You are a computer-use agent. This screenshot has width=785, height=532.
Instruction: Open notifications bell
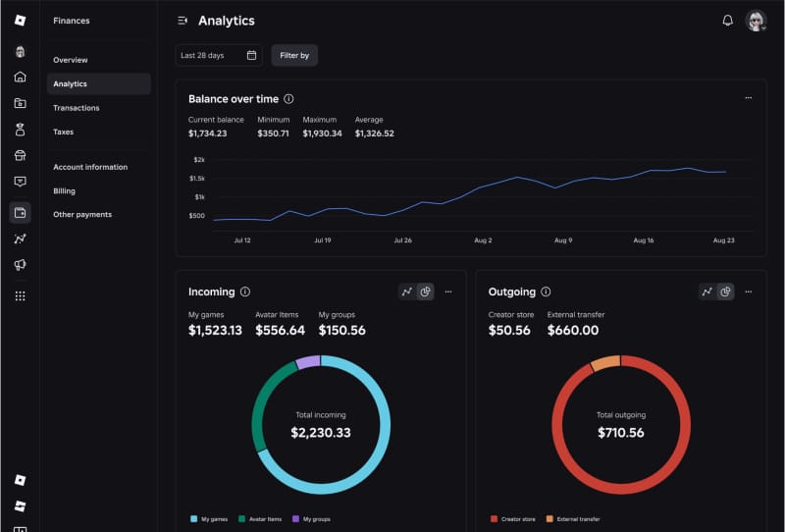pyautogui.click(x=727, y=21)
